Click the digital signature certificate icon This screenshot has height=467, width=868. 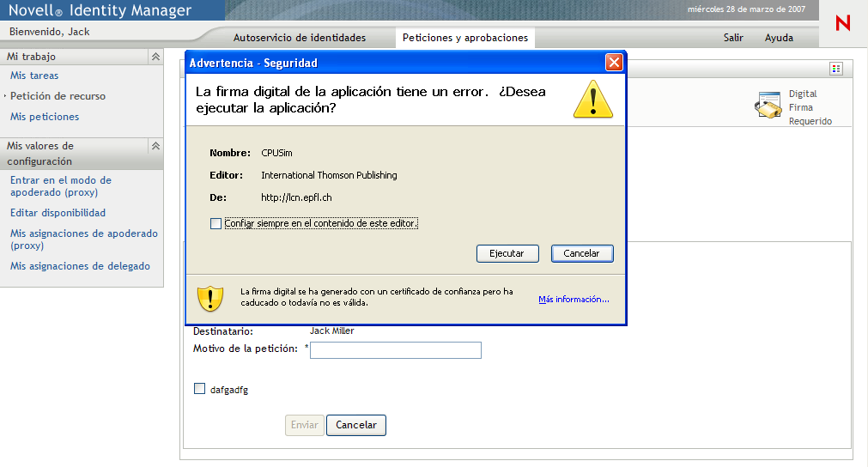pos(768,105)
